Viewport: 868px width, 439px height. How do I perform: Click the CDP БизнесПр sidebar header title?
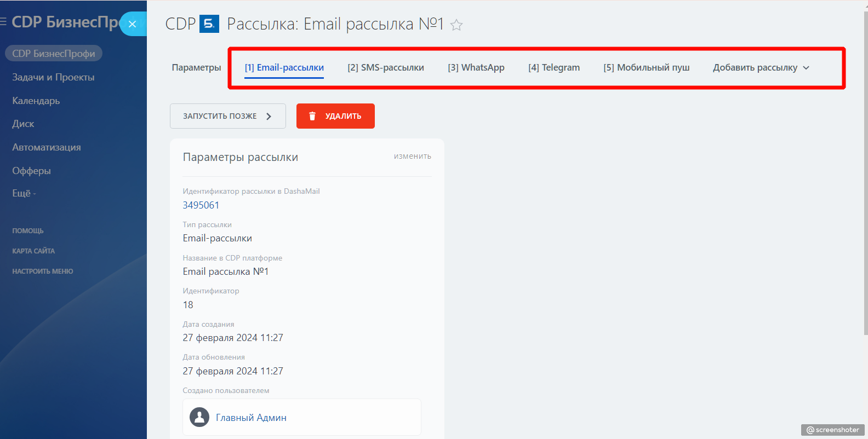(x=65, y=22)
